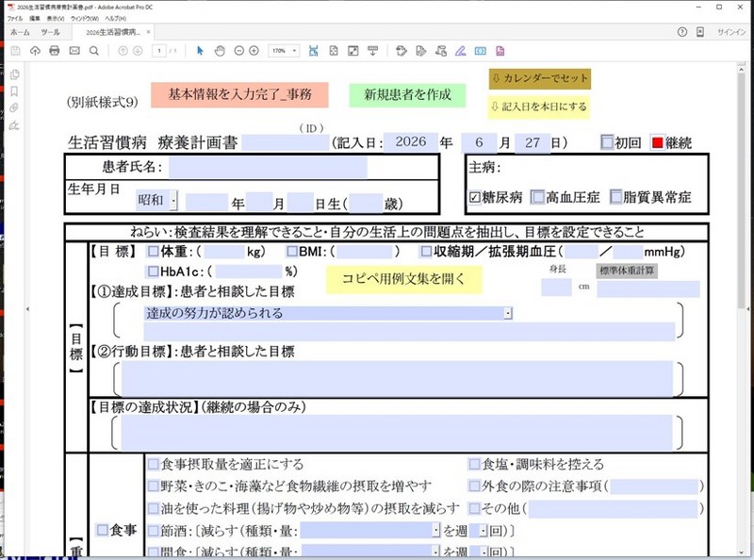This screenshot has width=754, height=560.
Task: Open attachments paperclip panel
Action: pos(14,107)
